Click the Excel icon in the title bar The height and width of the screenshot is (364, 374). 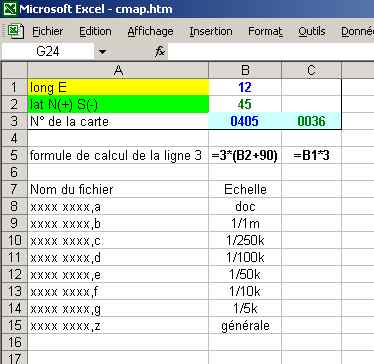[x=9, y=8]
